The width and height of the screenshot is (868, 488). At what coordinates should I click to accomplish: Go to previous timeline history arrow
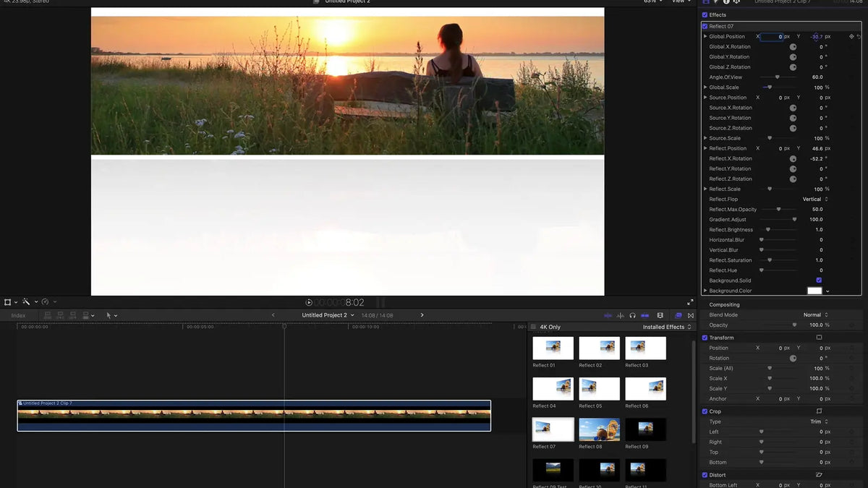pyautogui.click(x=273, y=315)
